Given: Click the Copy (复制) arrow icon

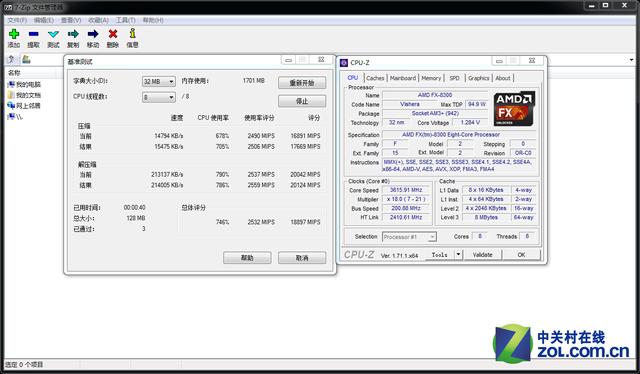Looking at the screenshot, I should tap(73, 34).
